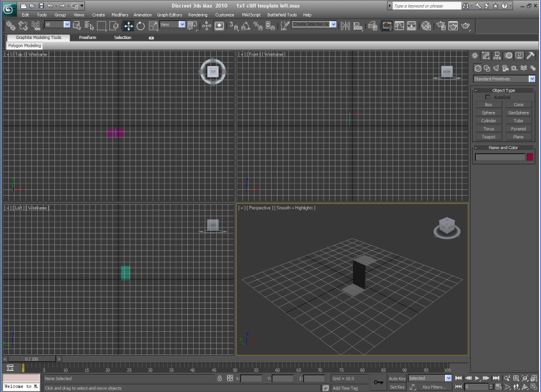Open the Curve Editor
This screenshot has width=541, height=392.
point(399,26)
